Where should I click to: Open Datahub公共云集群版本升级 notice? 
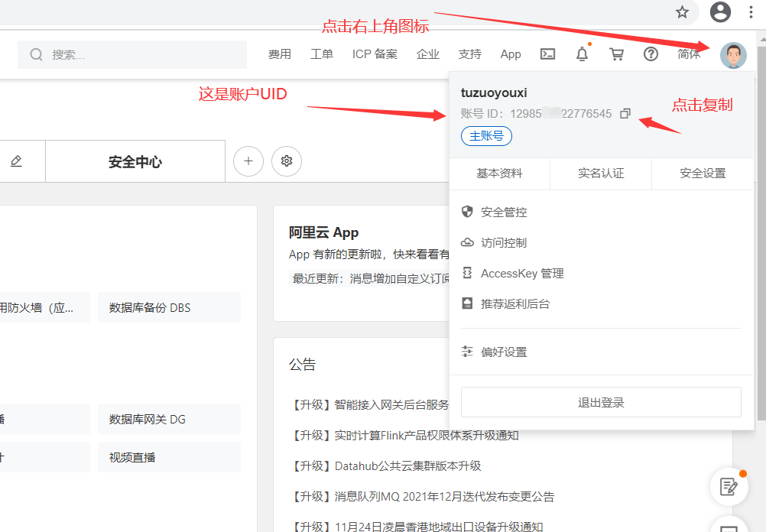386,466
